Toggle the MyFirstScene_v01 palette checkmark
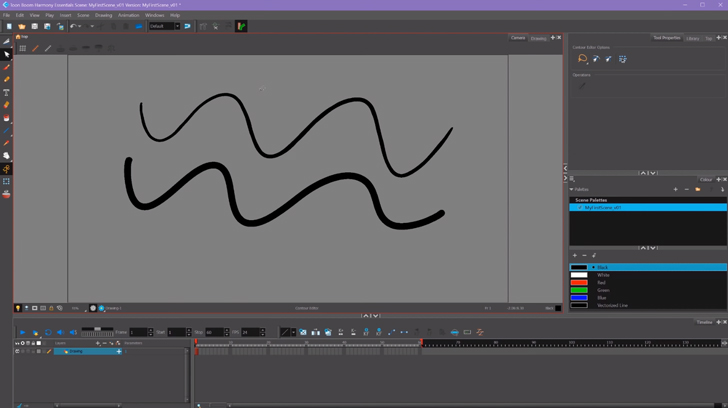Screen dimensions: 728x408 pyautogui.click(x=579, y=207)
